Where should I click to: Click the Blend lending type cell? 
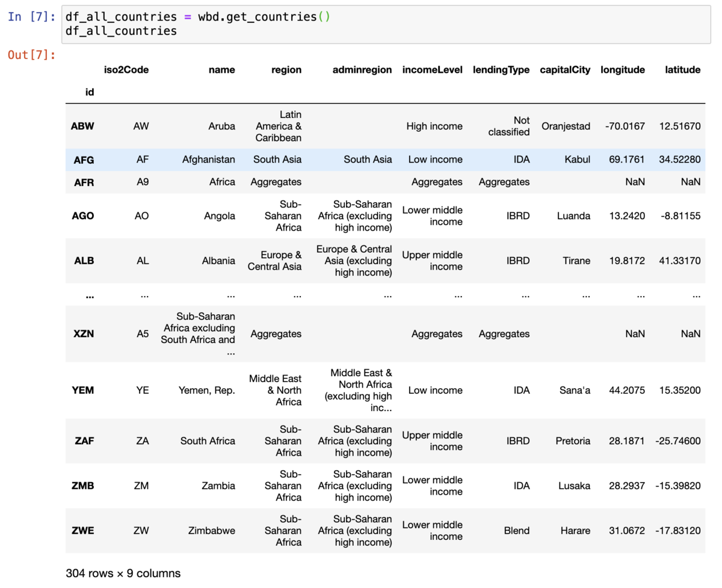click(517, 531)
